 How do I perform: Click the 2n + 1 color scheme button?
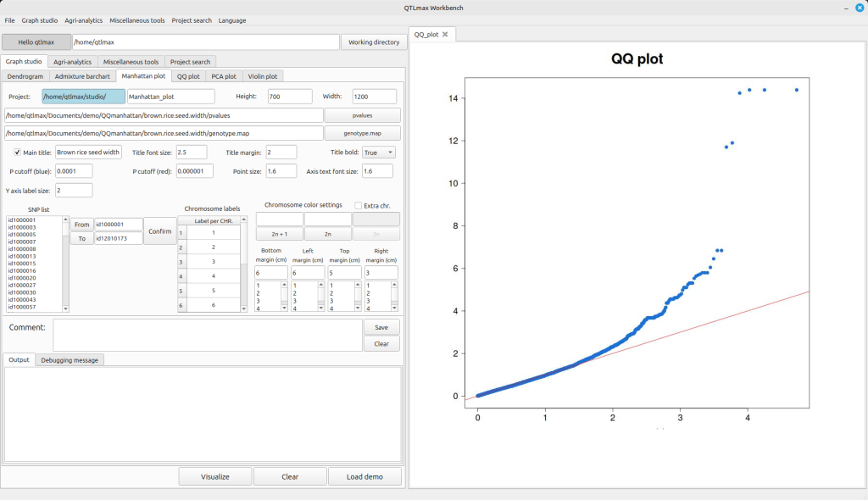point(279,234)
